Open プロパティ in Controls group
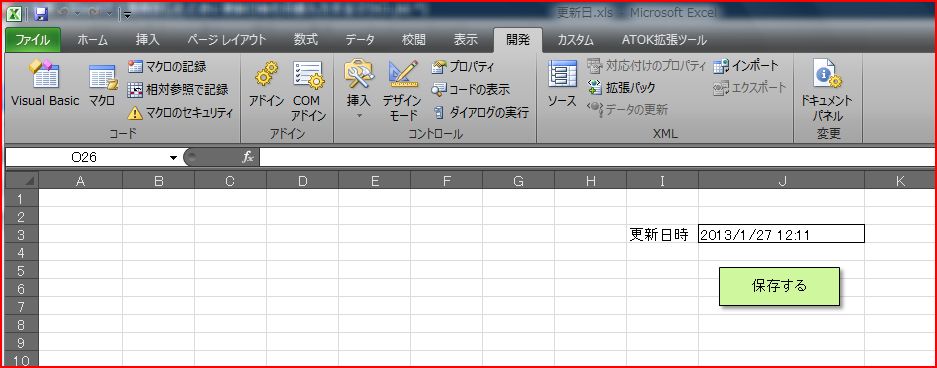 pos(463,67)
